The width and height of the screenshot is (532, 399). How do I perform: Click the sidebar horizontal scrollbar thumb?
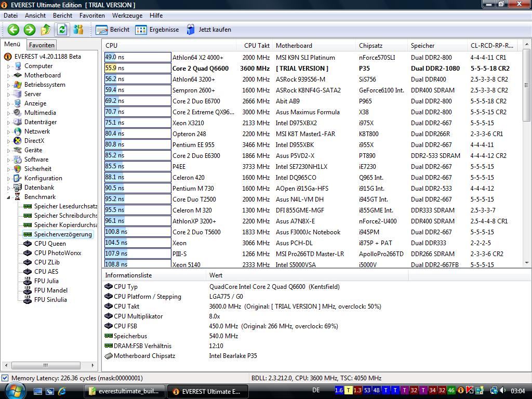(x=46, y=365)
